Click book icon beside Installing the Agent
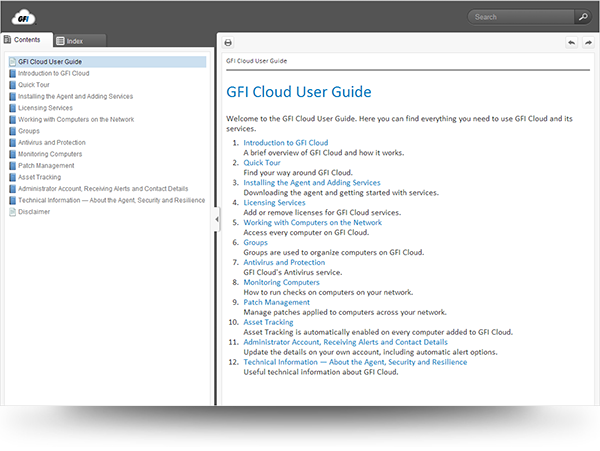Image resolution: width=600 pixels, height=451 pixels. pyautogui.click(x=13, y=96)
